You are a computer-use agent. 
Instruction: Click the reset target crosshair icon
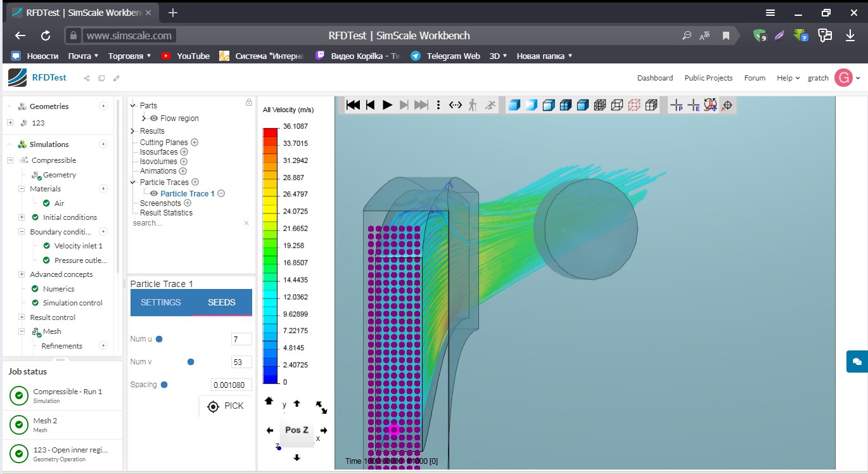[727, 106]
